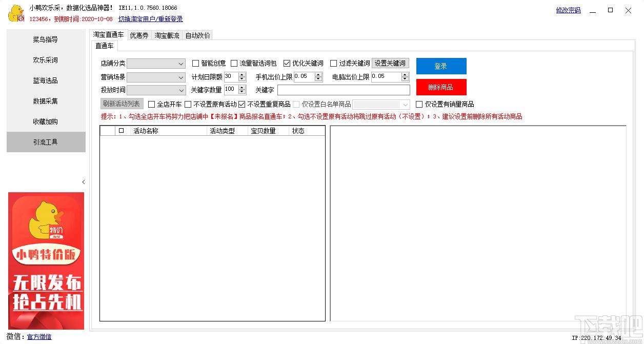The width and height of the screenshot is (644, 344).
Task: Decrease the 计划日限额 value
Action: tap(242, 79)
